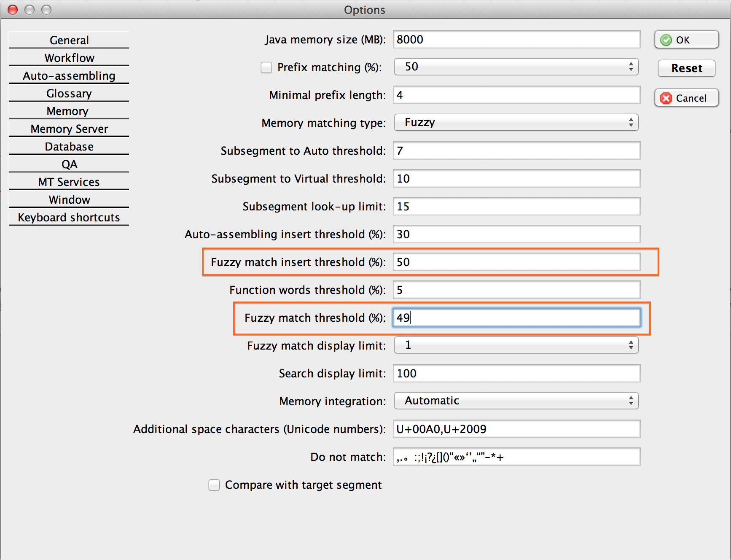Select the Auto-assembling tab

pos(69,75)
